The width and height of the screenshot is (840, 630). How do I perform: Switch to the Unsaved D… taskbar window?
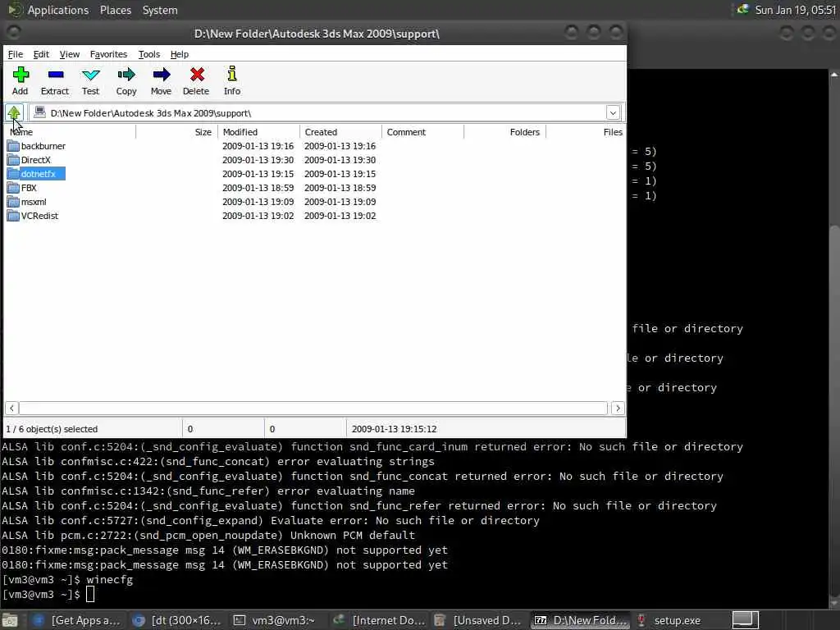coord(478,620)
